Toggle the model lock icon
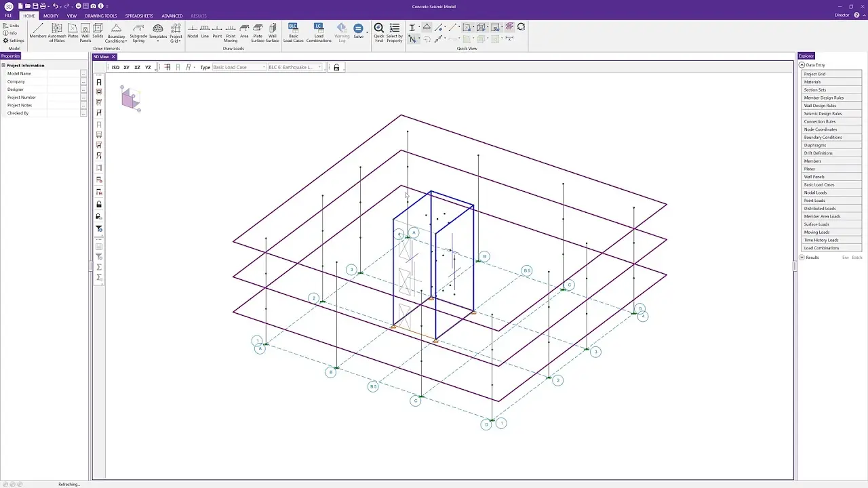 point(336,67)
